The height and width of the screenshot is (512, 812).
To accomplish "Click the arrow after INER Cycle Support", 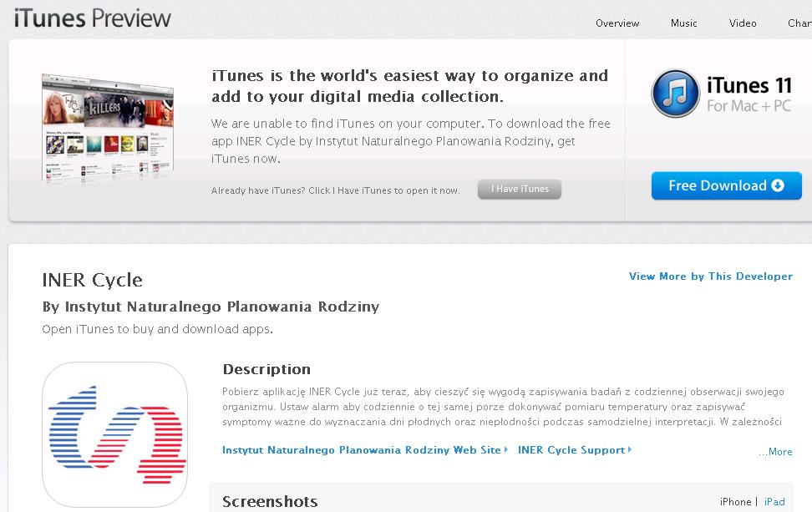I will pyautogui.click(x=629, y=449).
